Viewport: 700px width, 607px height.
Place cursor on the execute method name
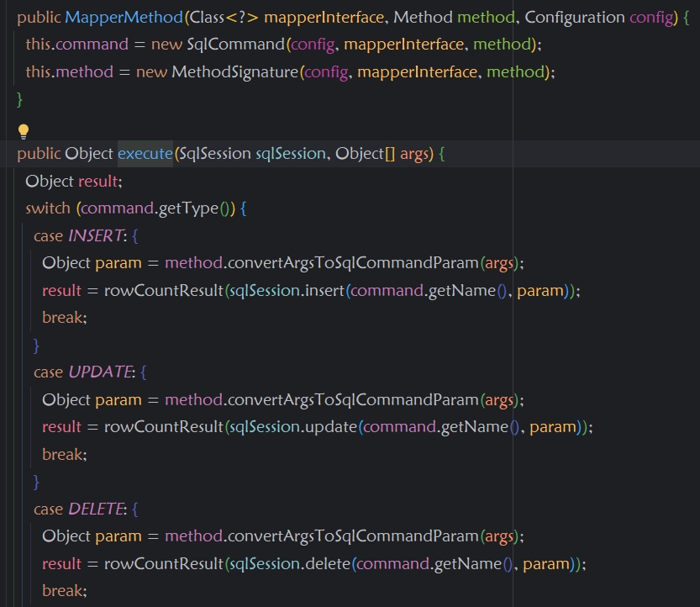(145, 154)
